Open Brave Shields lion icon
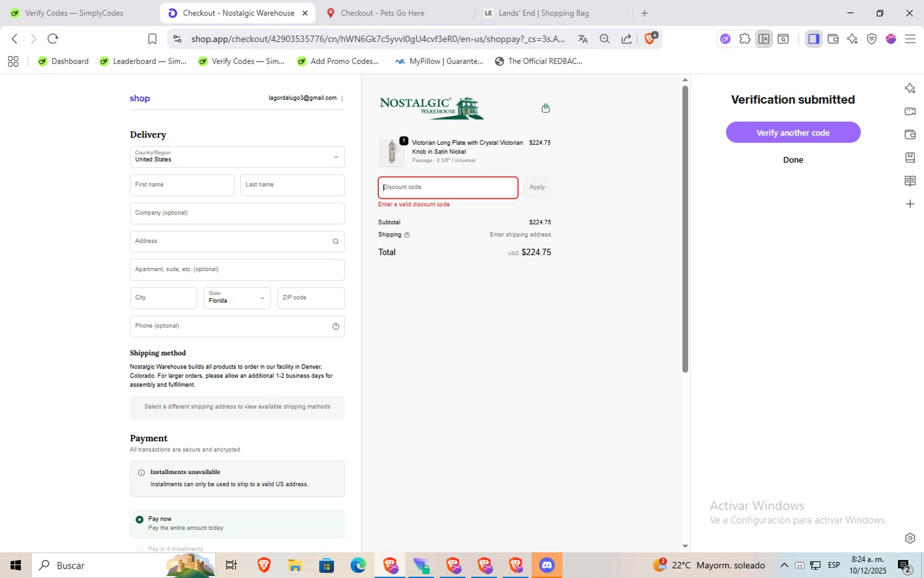 click(x=650, y=38)
